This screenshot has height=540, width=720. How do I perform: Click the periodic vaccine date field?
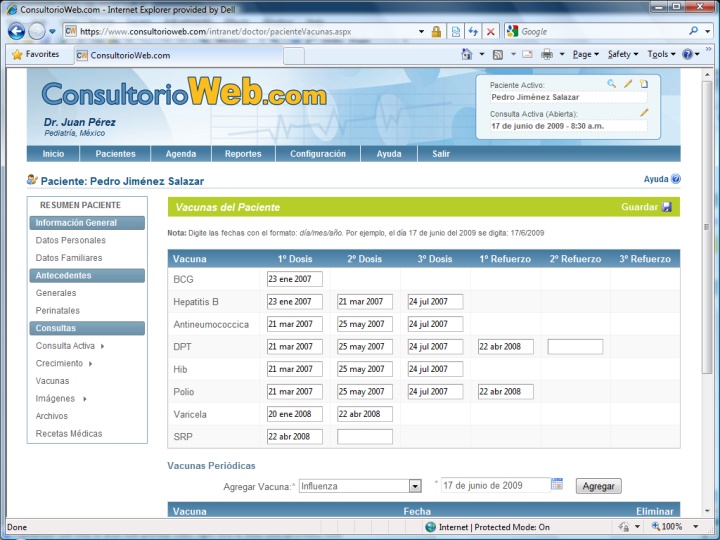[495, 485]
